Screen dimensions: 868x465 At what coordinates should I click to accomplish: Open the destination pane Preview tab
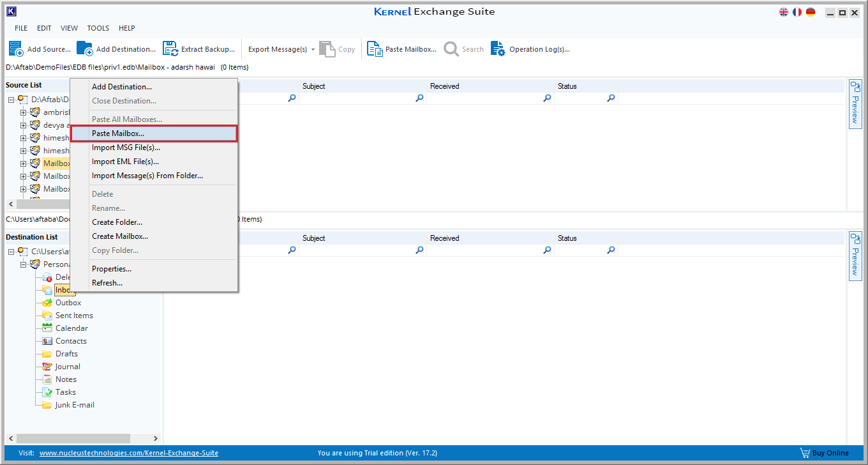tap(855, 255)
